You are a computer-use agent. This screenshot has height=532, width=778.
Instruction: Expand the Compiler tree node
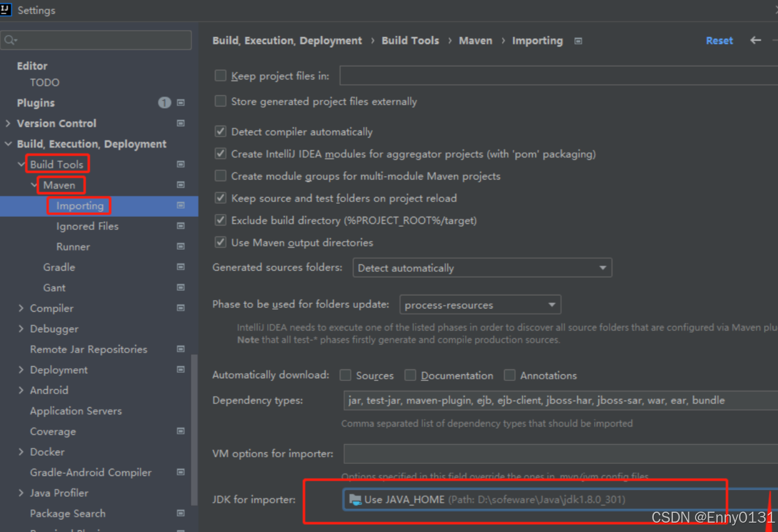point(21,308)
